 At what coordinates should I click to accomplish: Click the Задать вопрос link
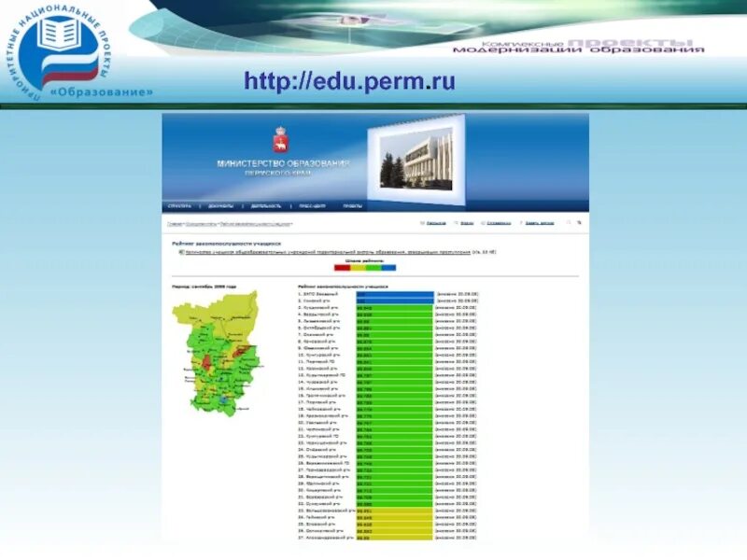tap(540, 223)
